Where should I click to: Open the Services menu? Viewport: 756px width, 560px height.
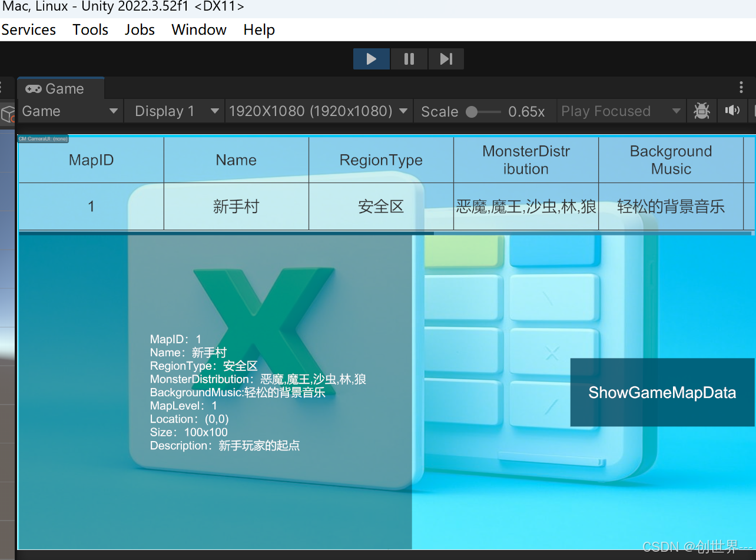[29, 29]
